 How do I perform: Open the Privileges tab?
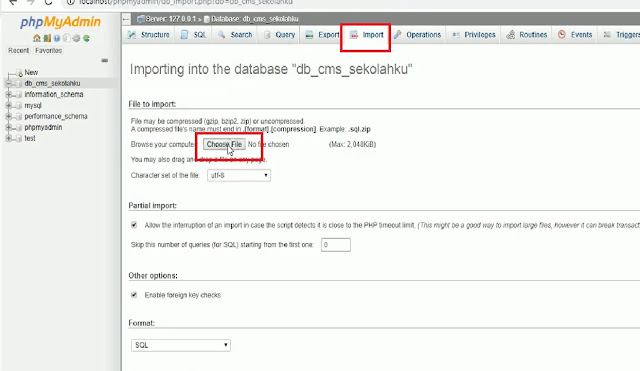point(474,35)
